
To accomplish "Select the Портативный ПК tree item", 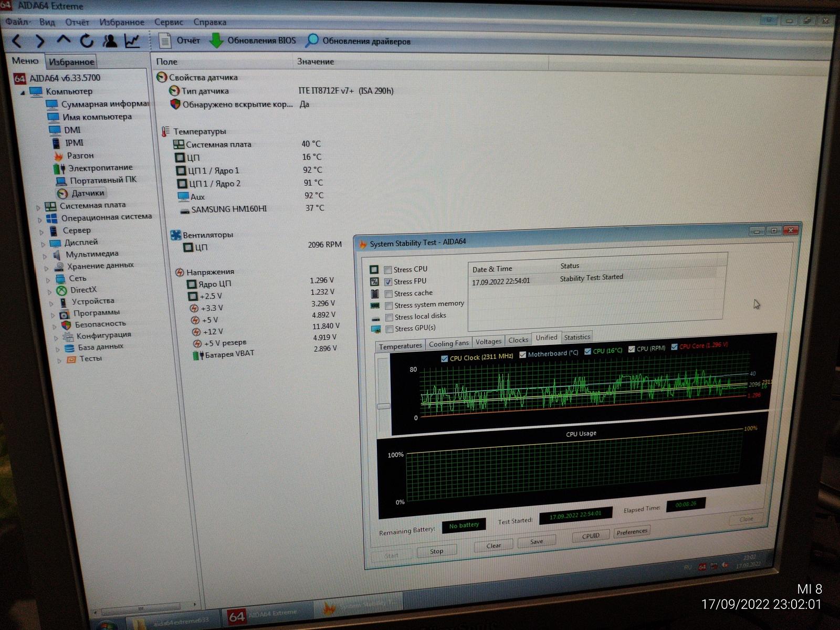I will (97, 180).
